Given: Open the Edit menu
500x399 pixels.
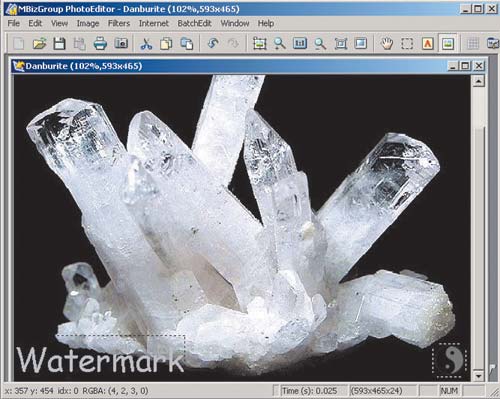Looking at the screenshot, I should click(35, 23).
